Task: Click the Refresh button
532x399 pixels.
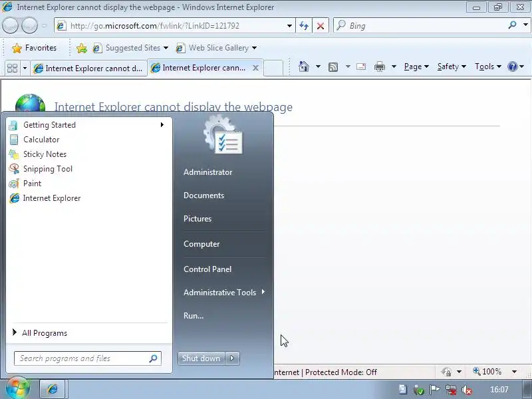Action: click(x=304, y=26)
